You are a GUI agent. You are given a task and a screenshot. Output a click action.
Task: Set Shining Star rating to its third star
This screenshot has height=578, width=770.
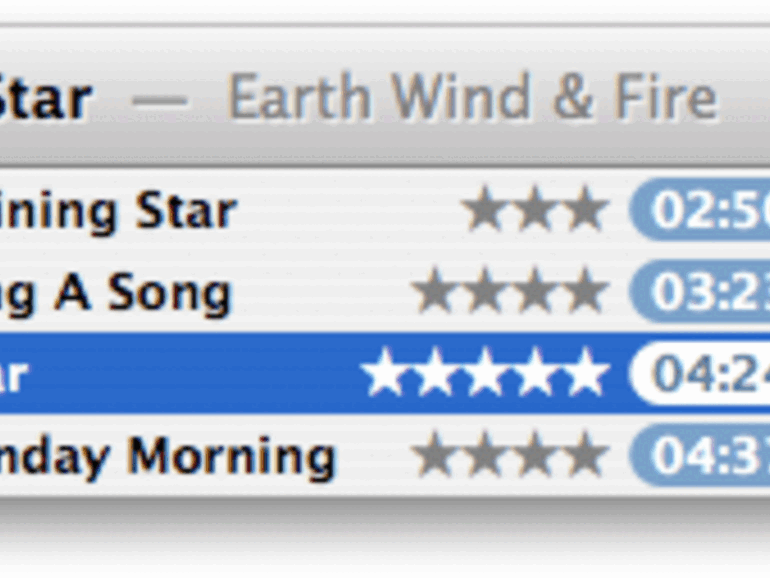(585, 209)
